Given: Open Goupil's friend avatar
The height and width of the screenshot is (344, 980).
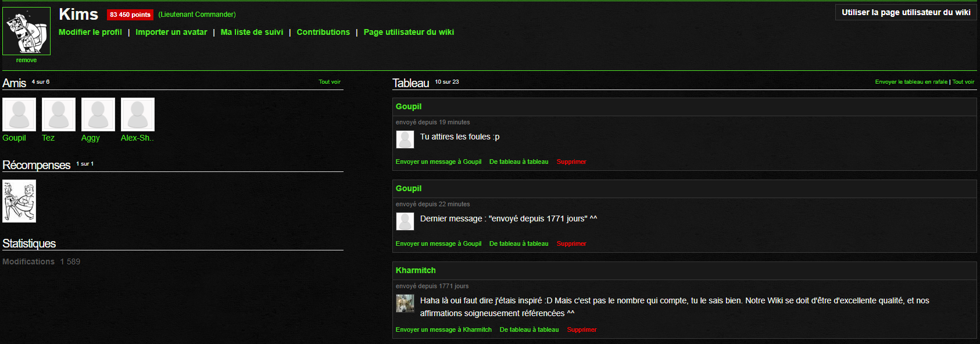Looking at the screenshot, I should 19,114.
